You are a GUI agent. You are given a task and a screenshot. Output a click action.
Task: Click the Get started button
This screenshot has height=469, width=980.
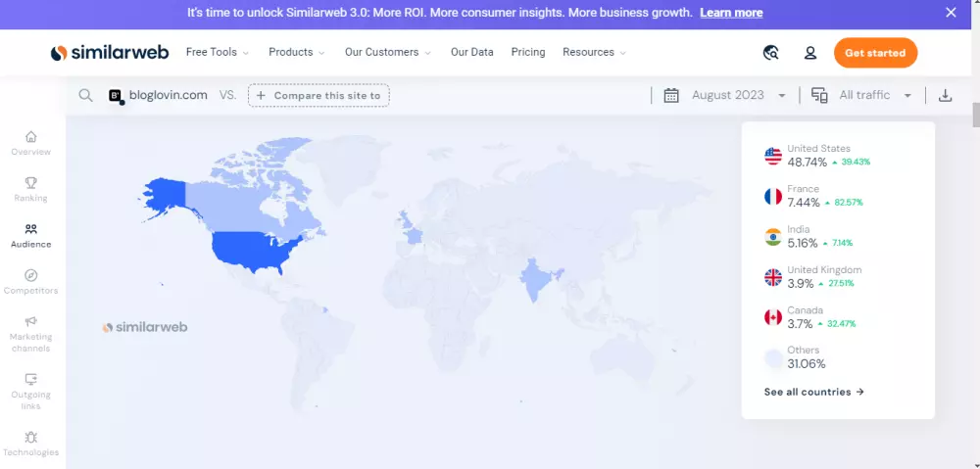875,53
